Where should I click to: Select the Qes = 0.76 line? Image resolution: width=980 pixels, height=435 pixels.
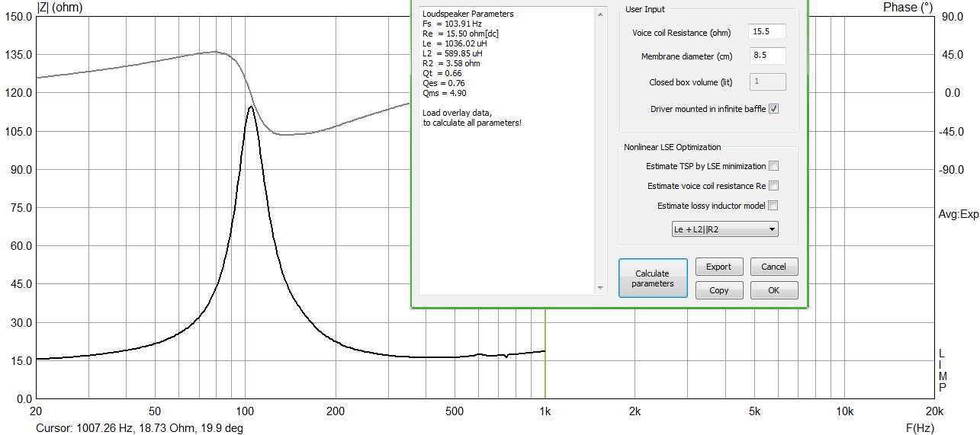tap(444, 83)
